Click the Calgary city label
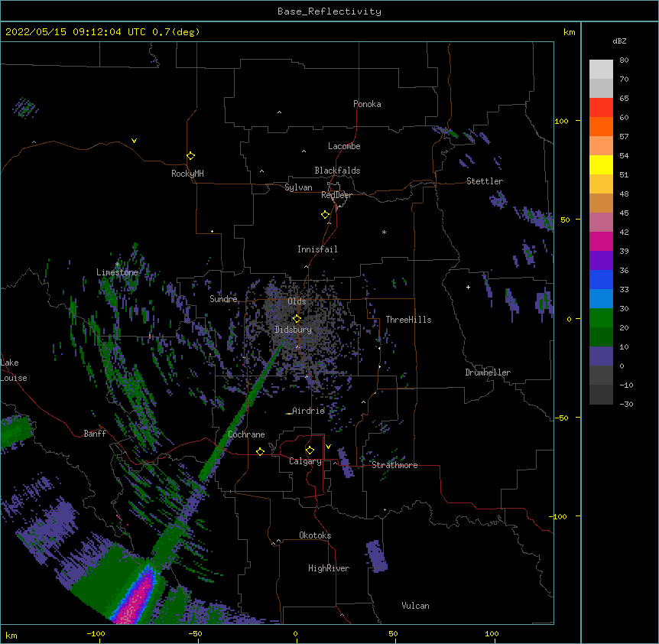The image size is (659, 644). pos(306,461)
